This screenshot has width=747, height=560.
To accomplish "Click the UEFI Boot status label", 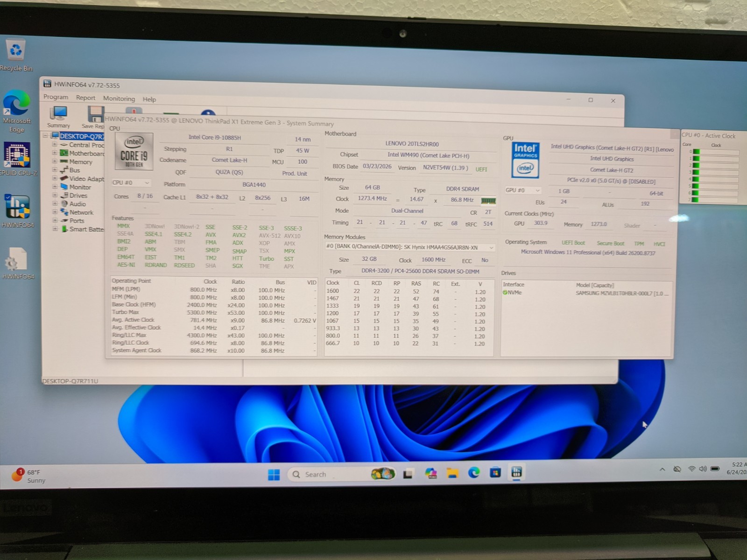I will (573, 243).
